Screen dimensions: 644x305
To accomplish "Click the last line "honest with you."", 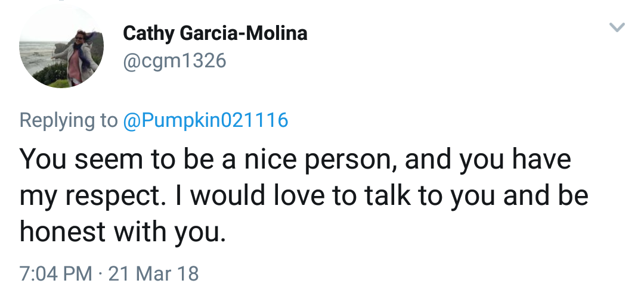I will (x=123, y=232).
